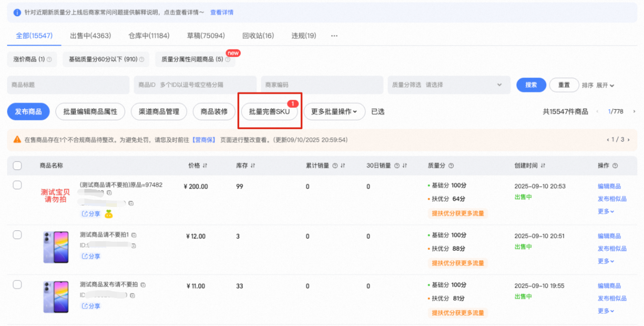644x326 pixels.
Task: Expand 更多 actions for the 20:53 product
Action: pos(606,211)
